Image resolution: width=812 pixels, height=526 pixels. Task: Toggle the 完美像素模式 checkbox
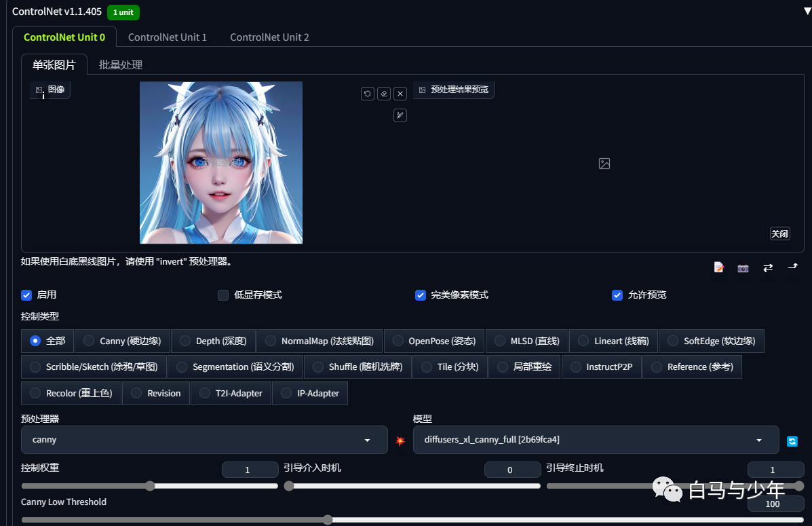421,295
